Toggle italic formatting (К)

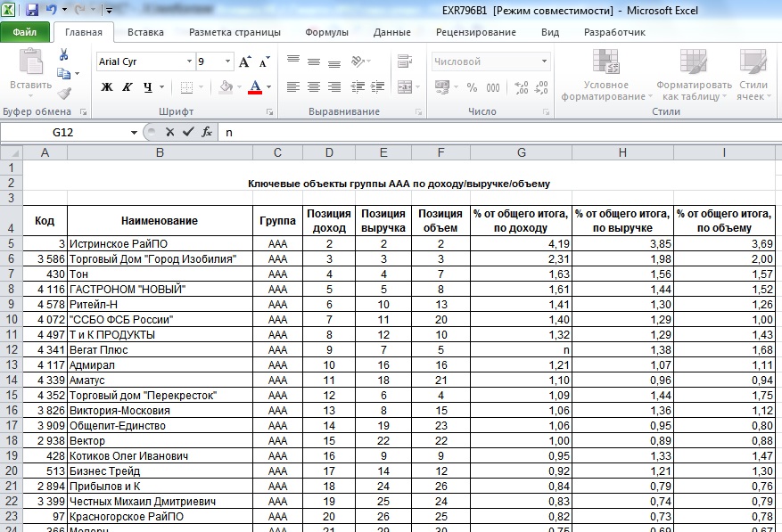click(x=128, y=87)
